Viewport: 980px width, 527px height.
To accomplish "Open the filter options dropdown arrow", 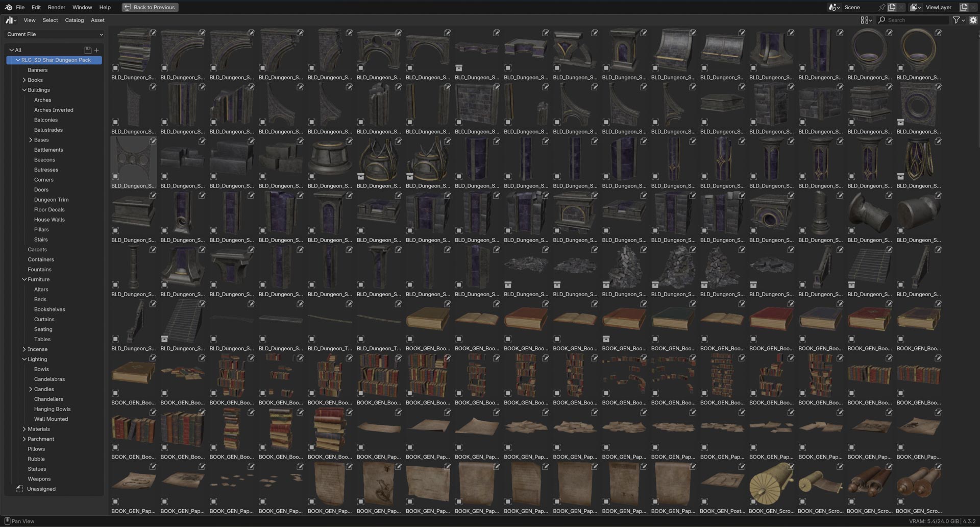I will click(x=963, y=20).
